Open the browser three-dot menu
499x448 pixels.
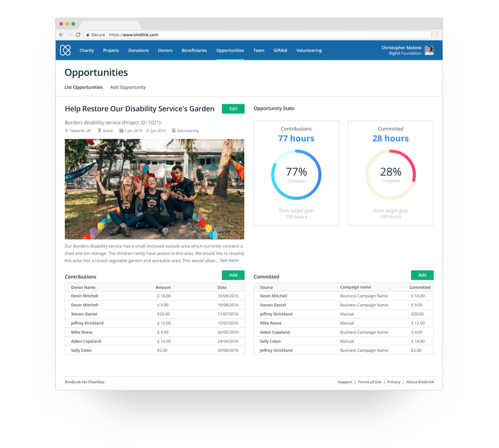[x=437, y=35]
